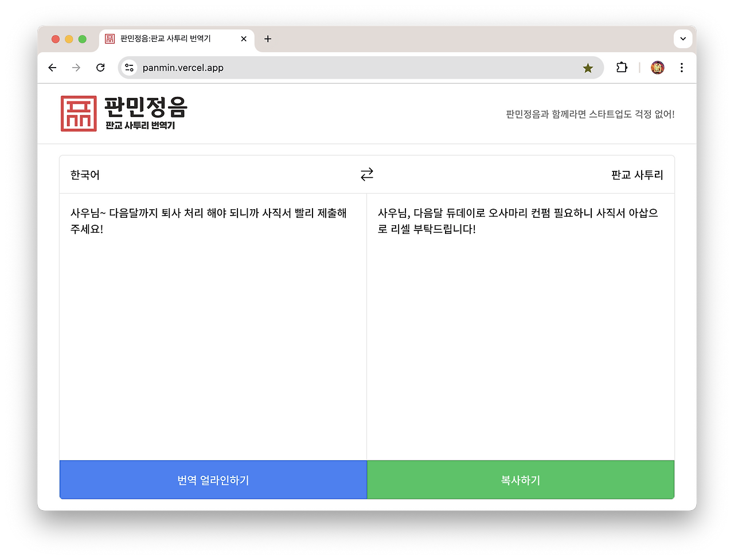Viewport: 734px width, 560px height.
Task: Click the address bar showing panmin.vercel.app
Action: tap(361, 68)
